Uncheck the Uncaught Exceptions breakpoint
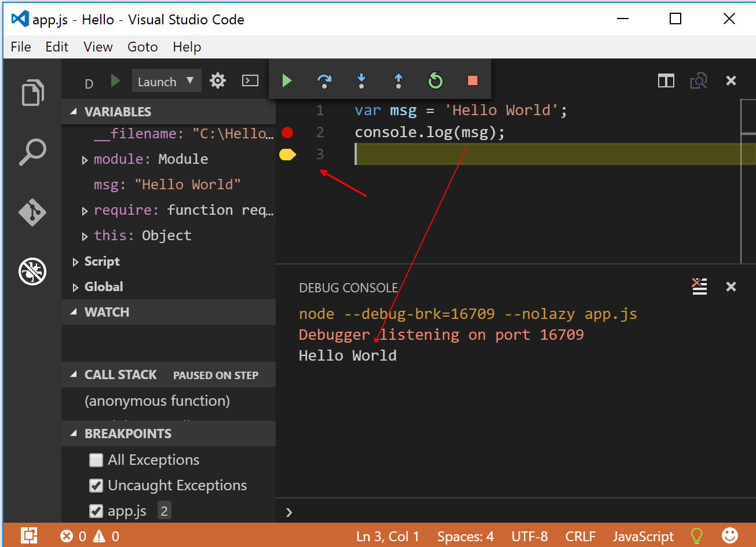This screenshot has width=756, height=547. pyautogui.click(x=96, y=486)
